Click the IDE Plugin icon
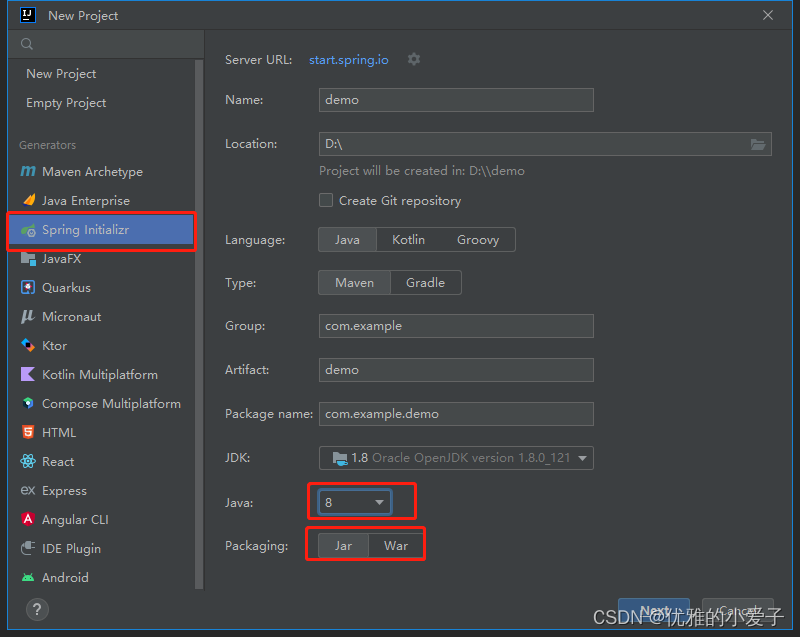This screenshot has height=637, width=800. (28, 548)
